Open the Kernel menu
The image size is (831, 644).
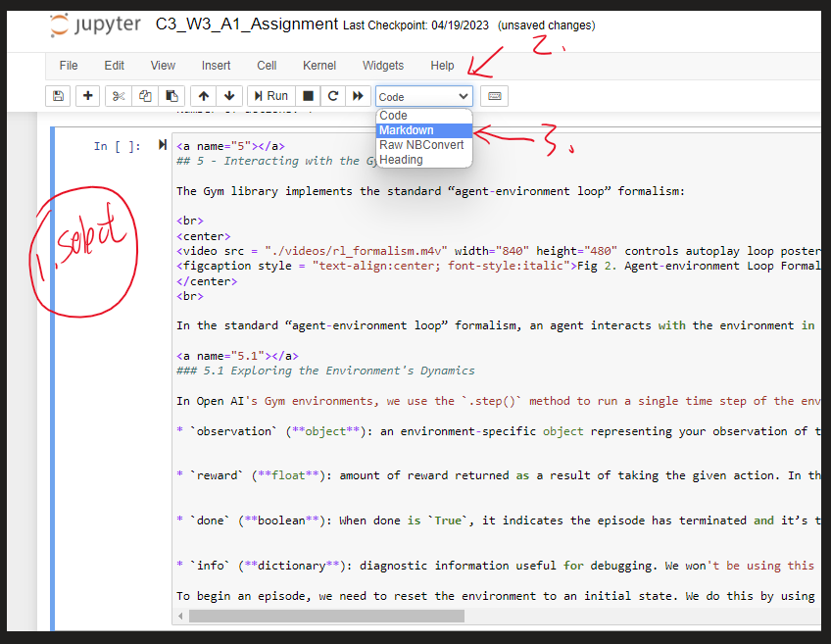coord(318,66)
